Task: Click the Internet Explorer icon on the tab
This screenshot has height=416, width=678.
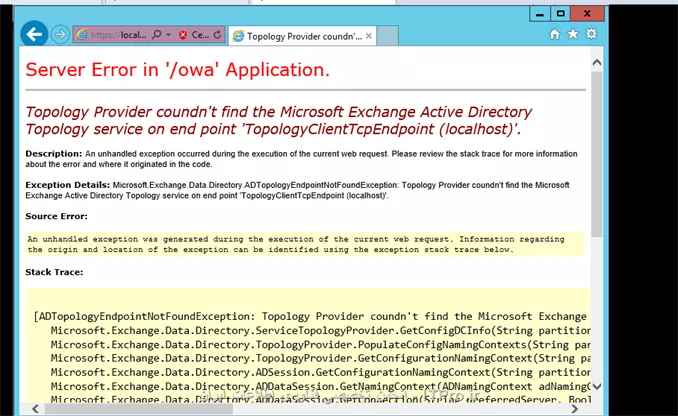Action: (238, 36)
